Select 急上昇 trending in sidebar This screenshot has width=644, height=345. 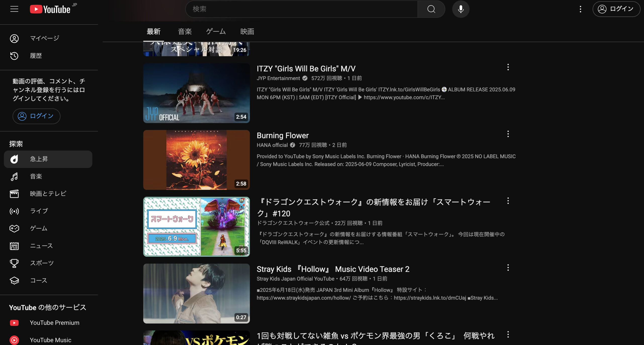48,159
